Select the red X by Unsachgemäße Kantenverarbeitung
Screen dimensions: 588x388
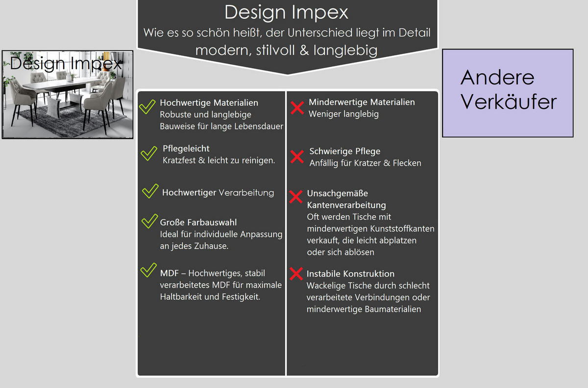point(296,197)
